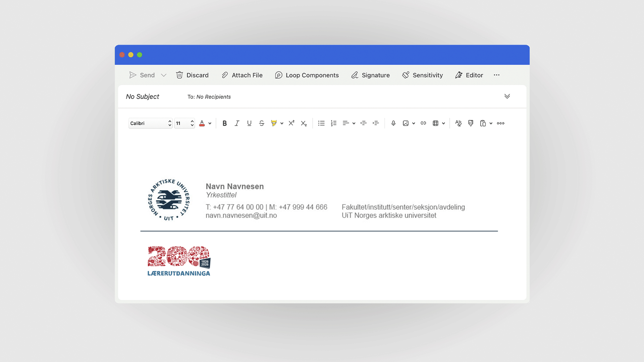Show more formatting options
The height and width of the screenshot is (362, 644).
[x=501, y=123]
